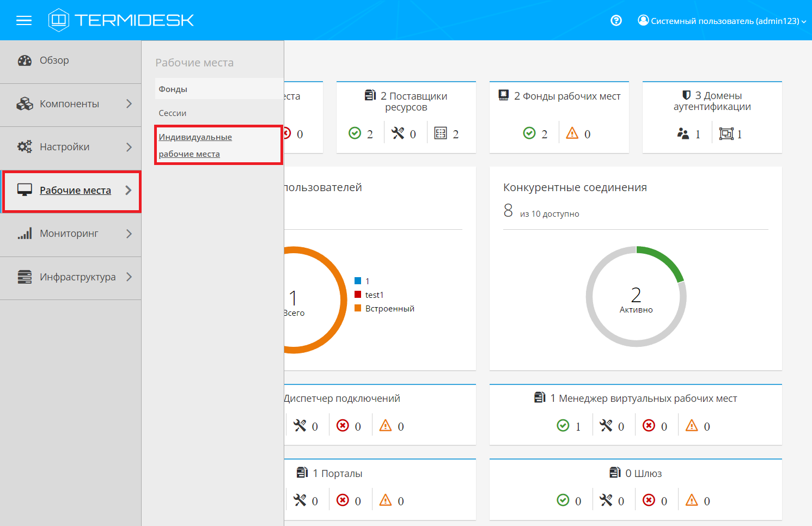This screenshot has height=526, width=812.
Task: Open the 2 Фонды рабочих мест card title
Action: click(x=566, y=96)
